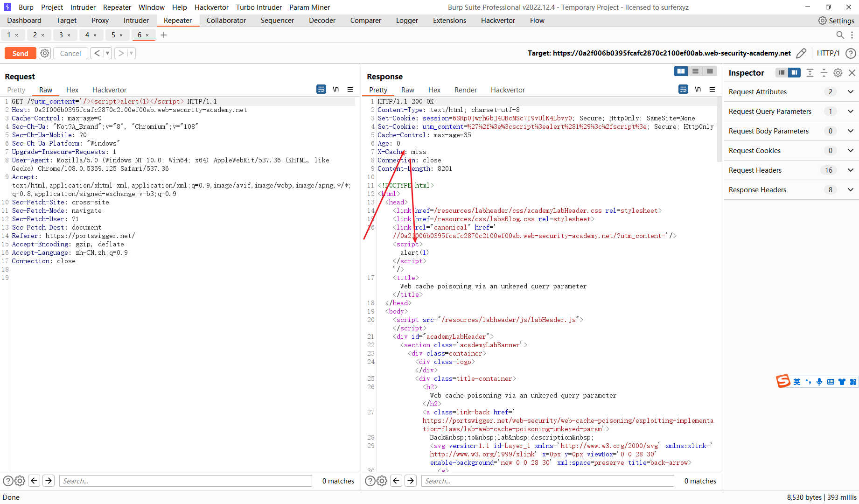Open Response editor hamburger menu

point(712,89)
